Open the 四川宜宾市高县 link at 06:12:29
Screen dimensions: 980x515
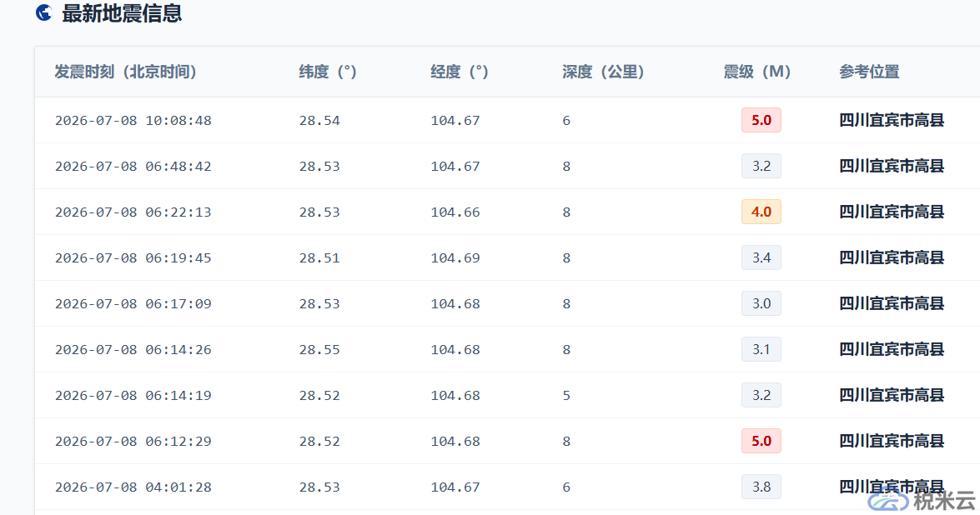[892, 441]
